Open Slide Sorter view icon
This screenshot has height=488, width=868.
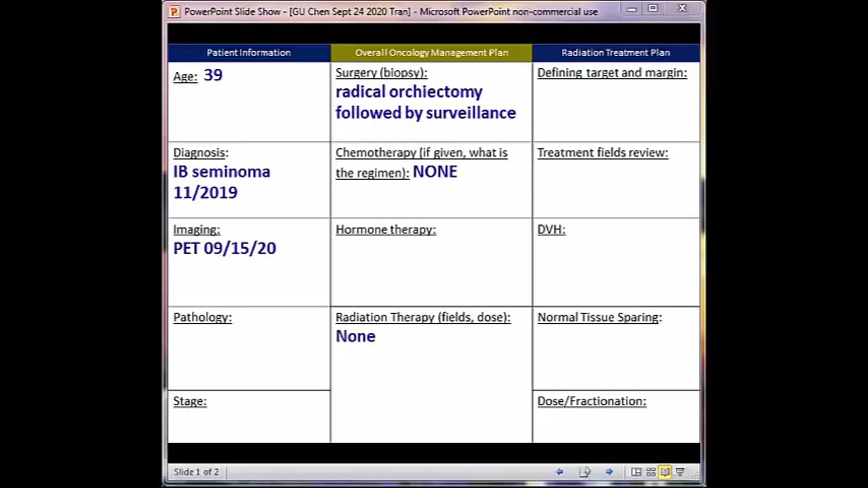coord(651,472)
